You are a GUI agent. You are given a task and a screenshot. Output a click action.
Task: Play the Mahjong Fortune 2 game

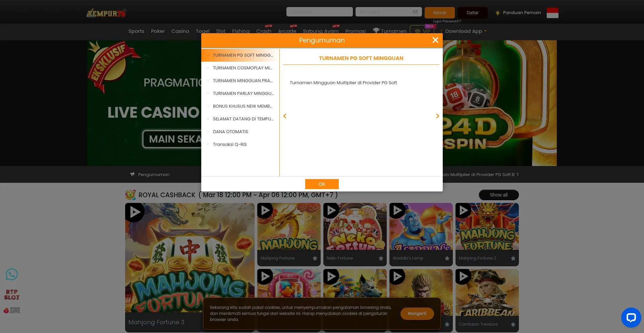coord(464,211)
